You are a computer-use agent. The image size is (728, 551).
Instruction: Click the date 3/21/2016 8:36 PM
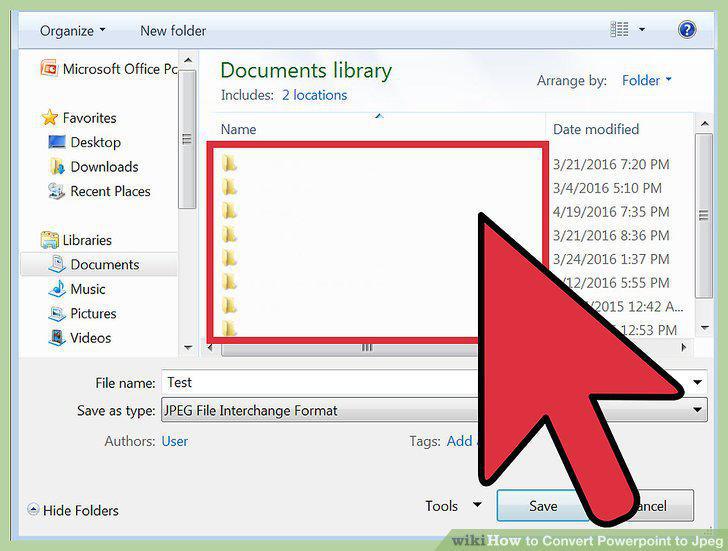pyautogui.click(x=611, y=235)
